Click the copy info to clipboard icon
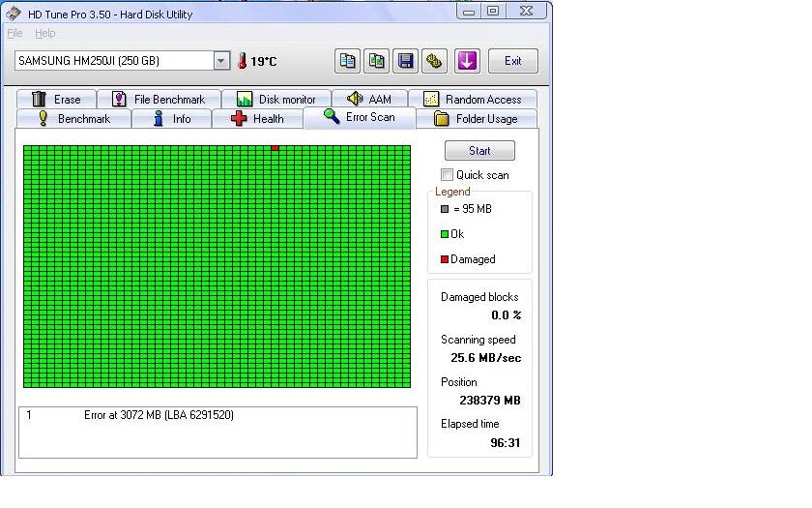The image size is (812, 508). [x=347, y=61]
